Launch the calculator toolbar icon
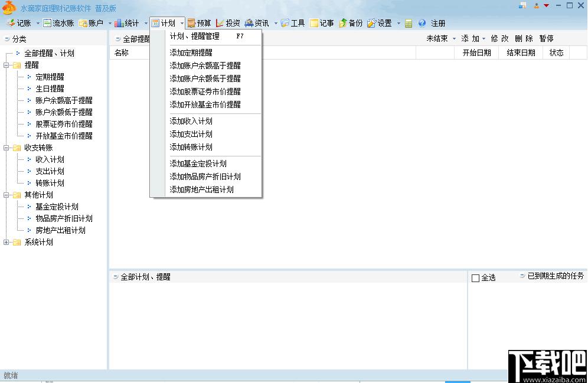The image size is (588, 383). pyautogui.click(x=409, y=23)
